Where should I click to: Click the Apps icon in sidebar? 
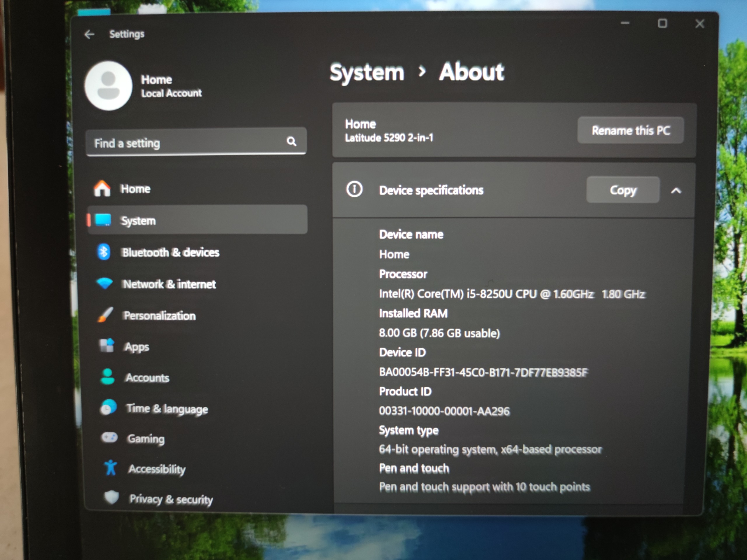107,346
